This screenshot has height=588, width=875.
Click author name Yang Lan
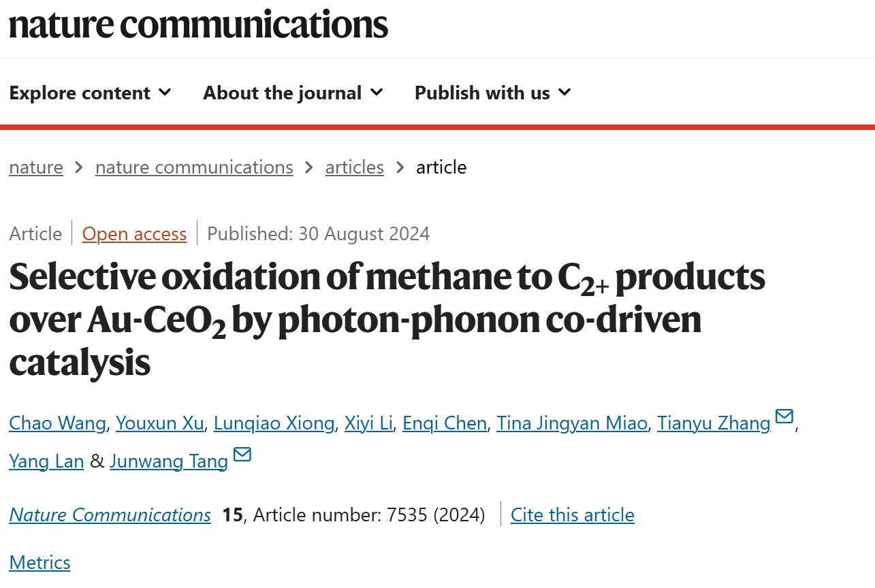coord(46,461)
